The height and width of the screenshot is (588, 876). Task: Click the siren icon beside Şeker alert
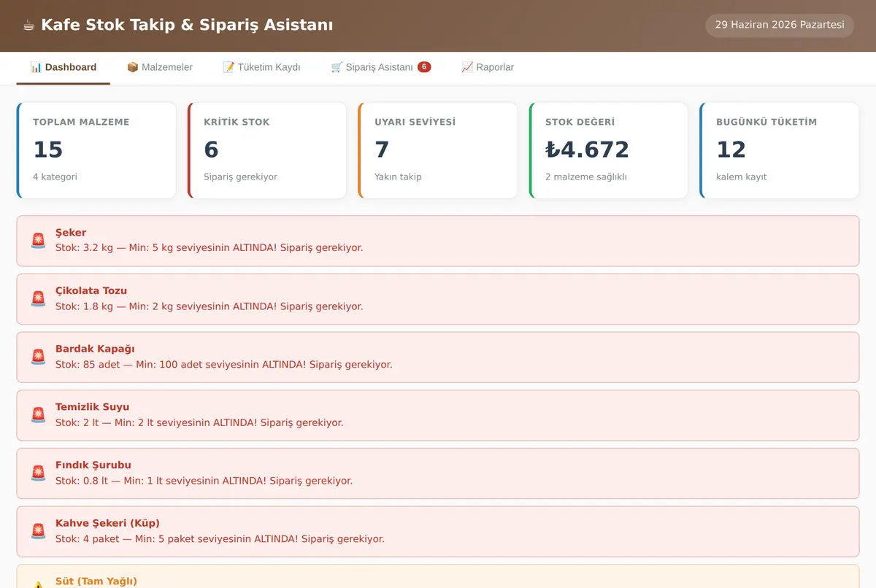(x=38, y=241)
